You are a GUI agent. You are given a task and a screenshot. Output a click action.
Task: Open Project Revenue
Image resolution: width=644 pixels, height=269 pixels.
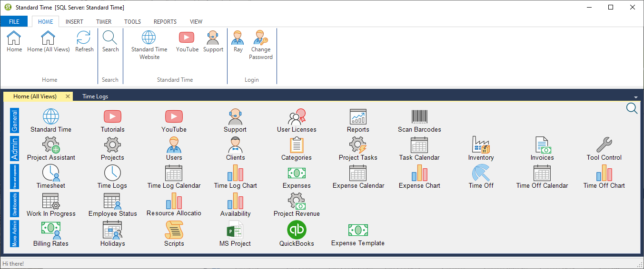(x=297, y=205)
